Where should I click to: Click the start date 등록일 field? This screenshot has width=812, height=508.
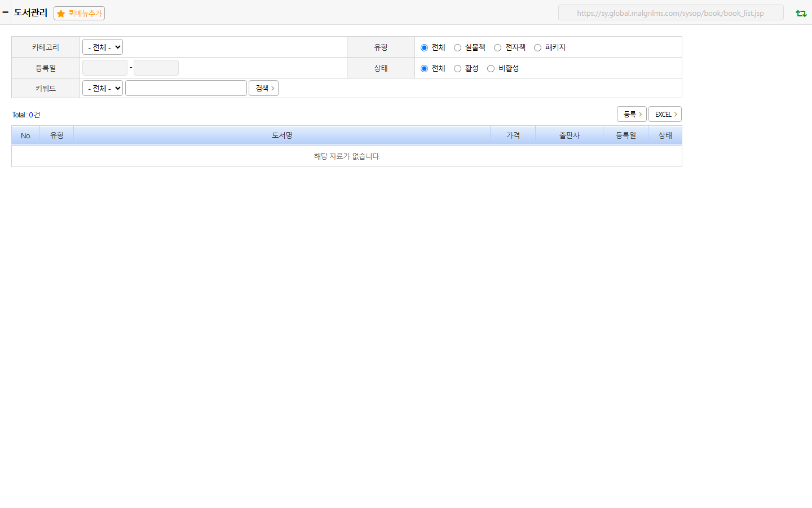pos(105,68)
